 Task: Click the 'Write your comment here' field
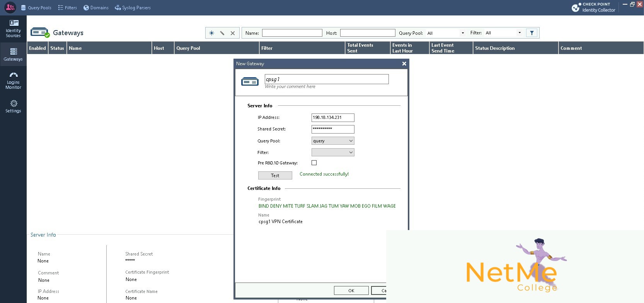point(290,87)
